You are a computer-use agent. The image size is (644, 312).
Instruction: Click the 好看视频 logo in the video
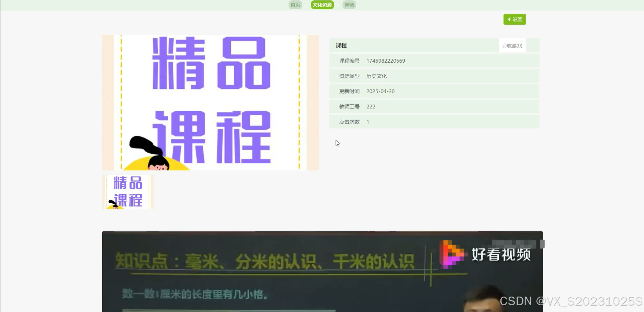pos(485,254)
